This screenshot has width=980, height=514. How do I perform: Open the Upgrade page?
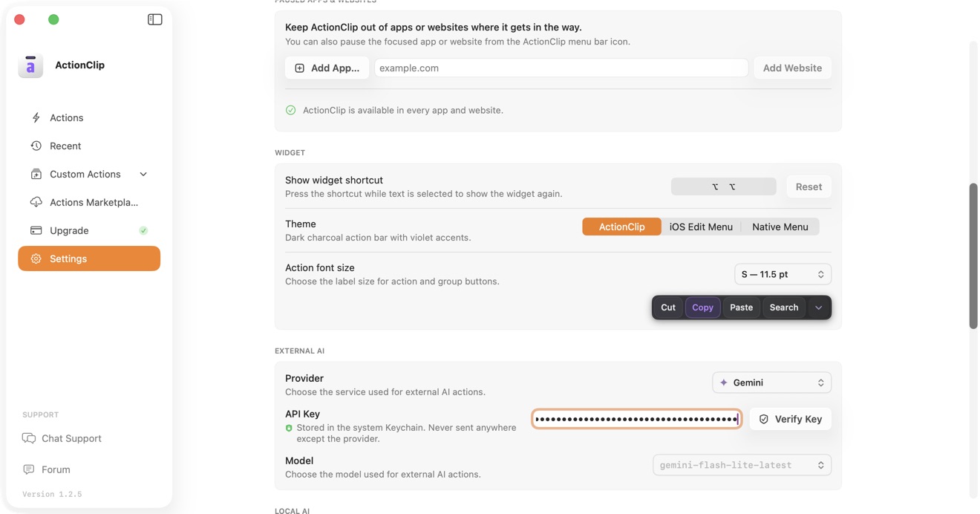pos(89,230)
